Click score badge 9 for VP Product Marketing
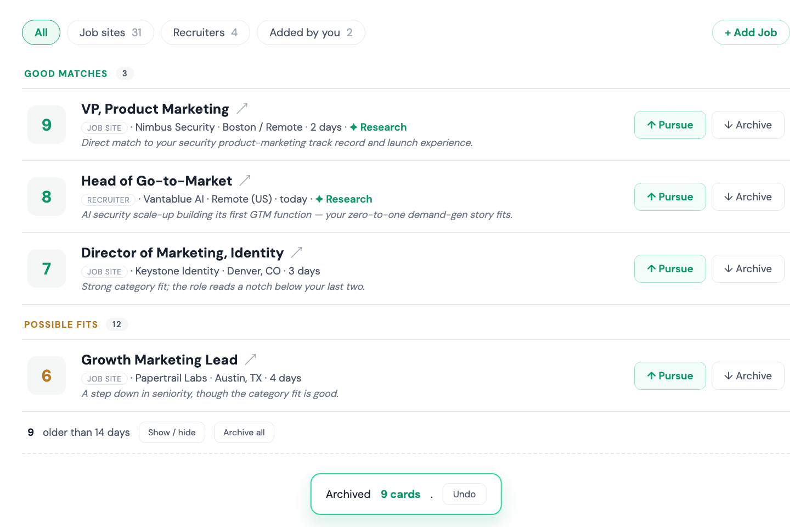The height and width of the screenshot is (527, 812). pyautogui.click(x=47, y=125)
